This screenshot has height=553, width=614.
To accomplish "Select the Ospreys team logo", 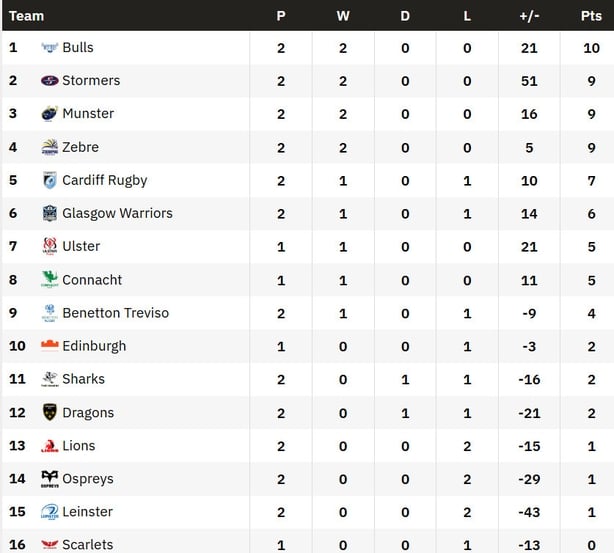I will tap(49, 479).
